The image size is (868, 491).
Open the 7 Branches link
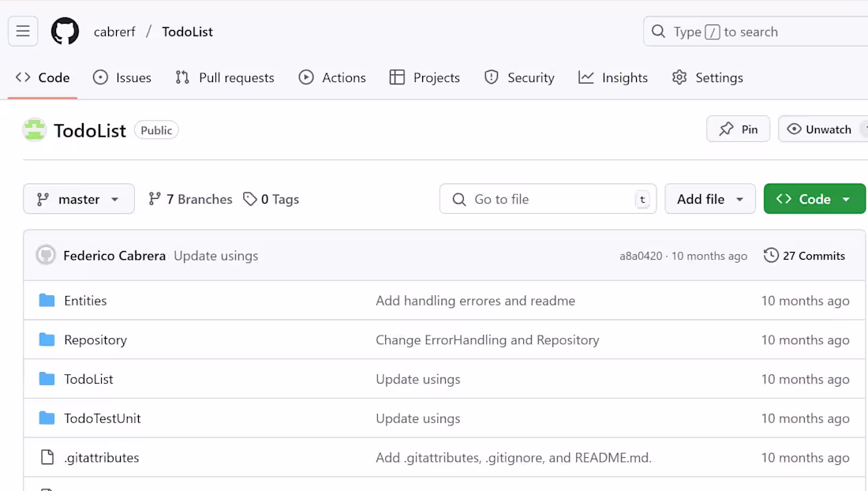click(190, 199)
